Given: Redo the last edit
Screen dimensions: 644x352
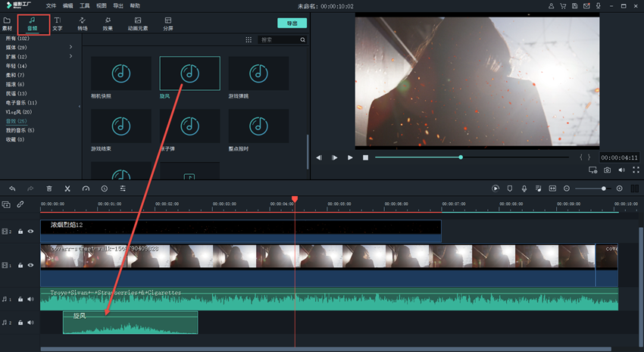Looking at the screenshot, I should tap(30, 188).
